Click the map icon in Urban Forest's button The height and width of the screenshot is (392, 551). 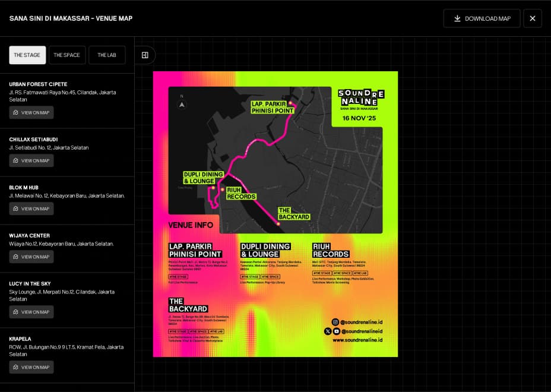coord(16,112)
